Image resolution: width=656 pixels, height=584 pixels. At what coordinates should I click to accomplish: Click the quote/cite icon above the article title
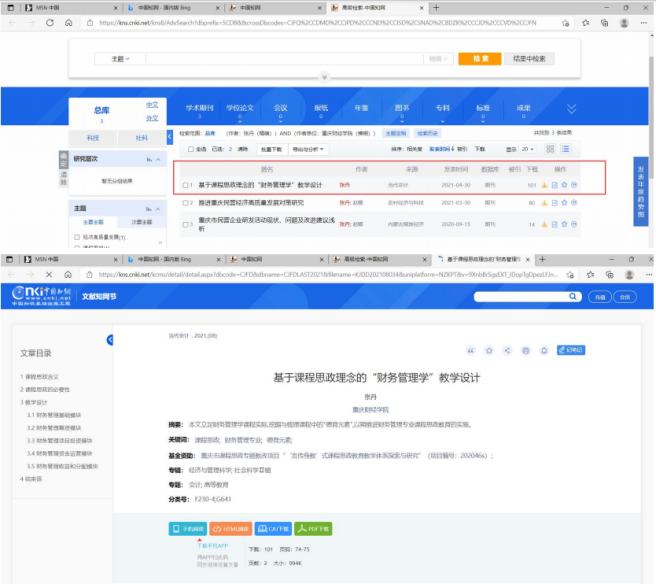click(472, 350)
